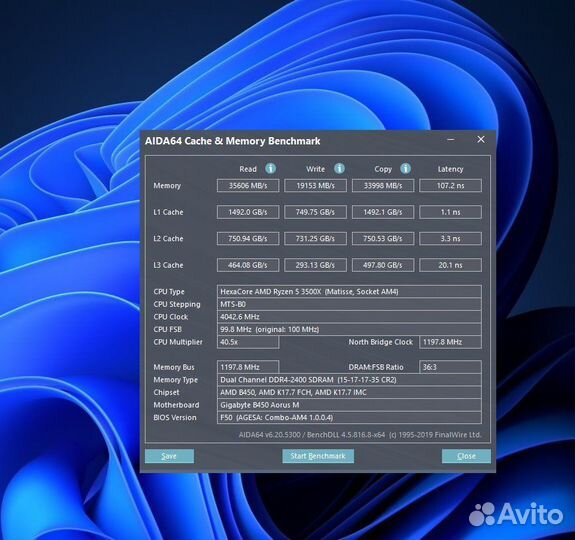Select L3 Cache latency 20.1 ns
Screen dimensions: 575x540
coord(450,265)
